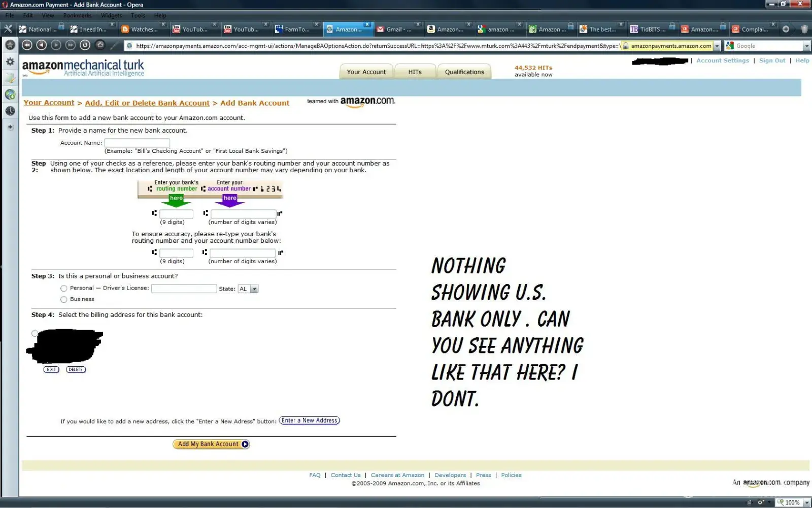Click the Reload page icon in toolbar
Screen dimensions: 812x508
pyautogui.click(x=85, y=45)
